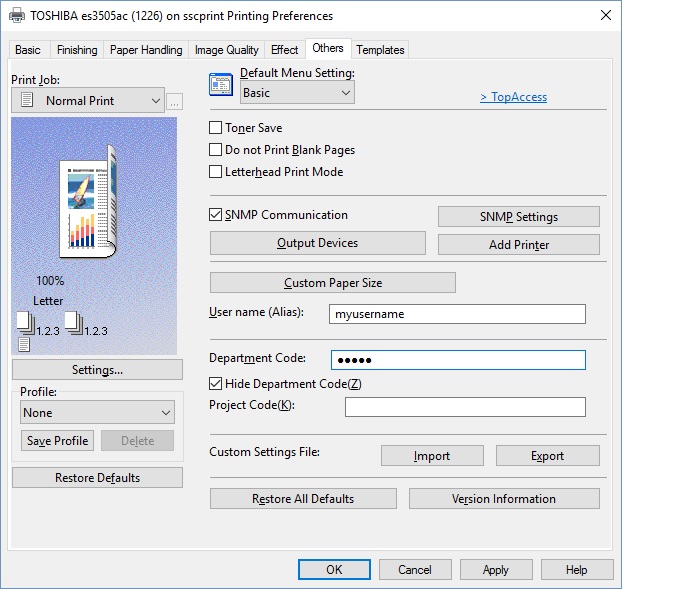
Task: Enable the Toner Save checkbox
Action: coord(216,128)
